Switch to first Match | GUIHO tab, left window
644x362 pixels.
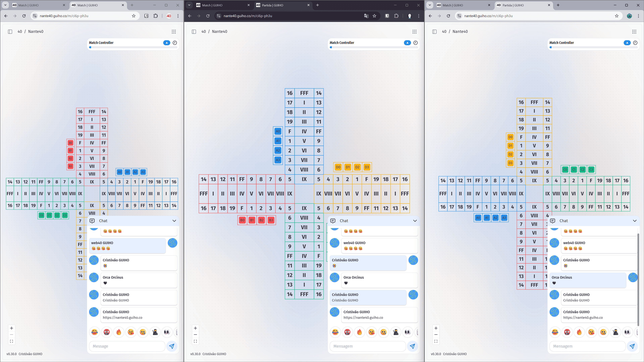click(29, 5)
